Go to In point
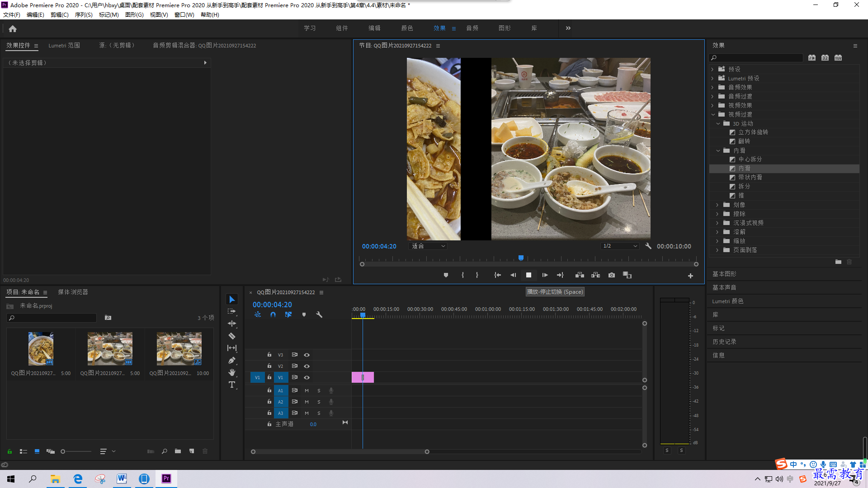This screenshot has height=488, width=868. click(x=497, y=275)
